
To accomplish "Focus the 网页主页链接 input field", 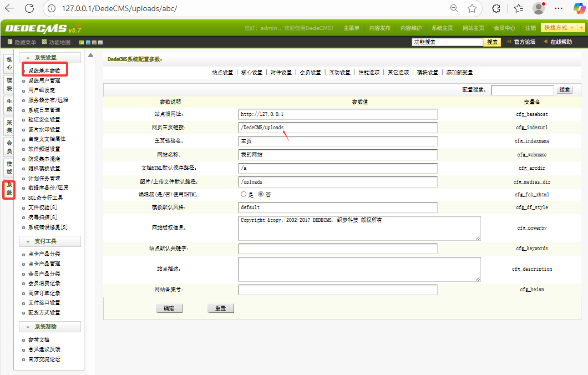I will tap(338, 128).
